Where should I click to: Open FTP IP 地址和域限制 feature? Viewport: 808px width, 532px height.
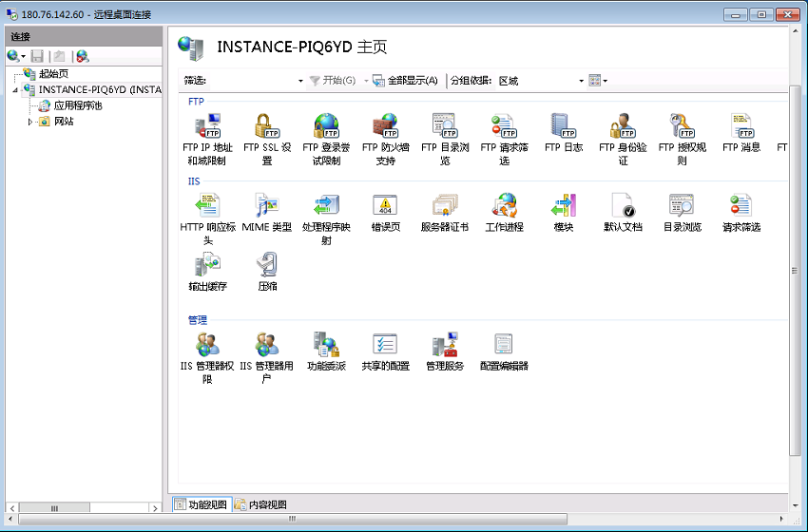pyautogui.click(x=207, y=140)
